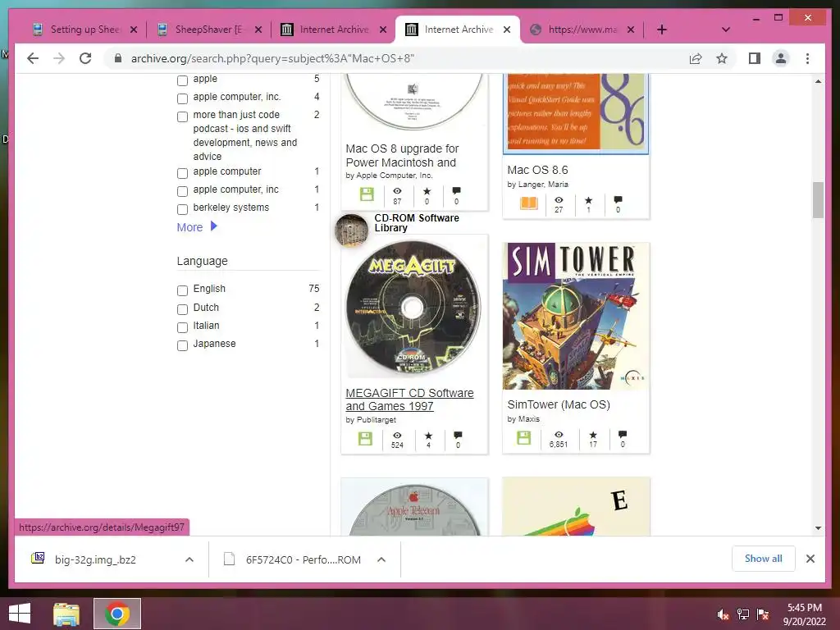The image size is (840, 630).
Task: Click the scrollbar down arrow
Action: tap(818, 528)
